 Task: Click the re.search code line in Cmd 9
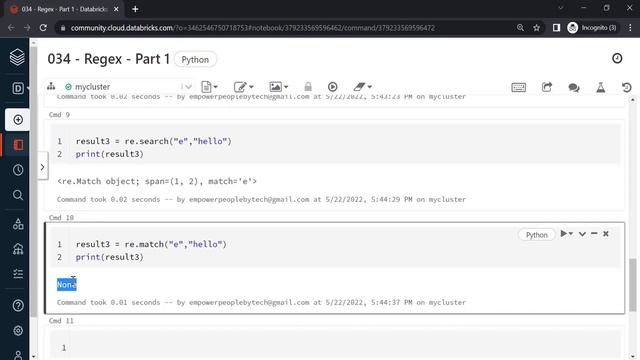[x=153, y=141]
